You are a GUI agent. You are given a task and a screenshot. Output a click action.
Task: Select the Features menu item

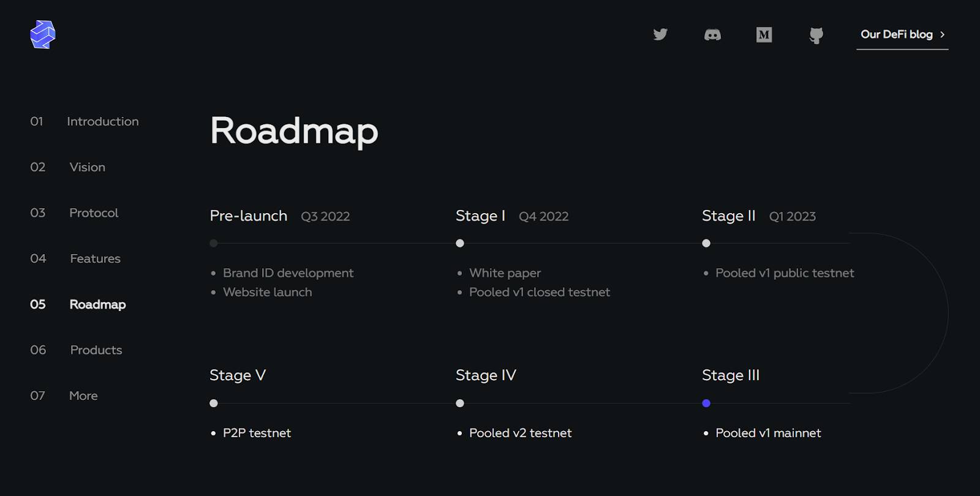pos(95,258)
